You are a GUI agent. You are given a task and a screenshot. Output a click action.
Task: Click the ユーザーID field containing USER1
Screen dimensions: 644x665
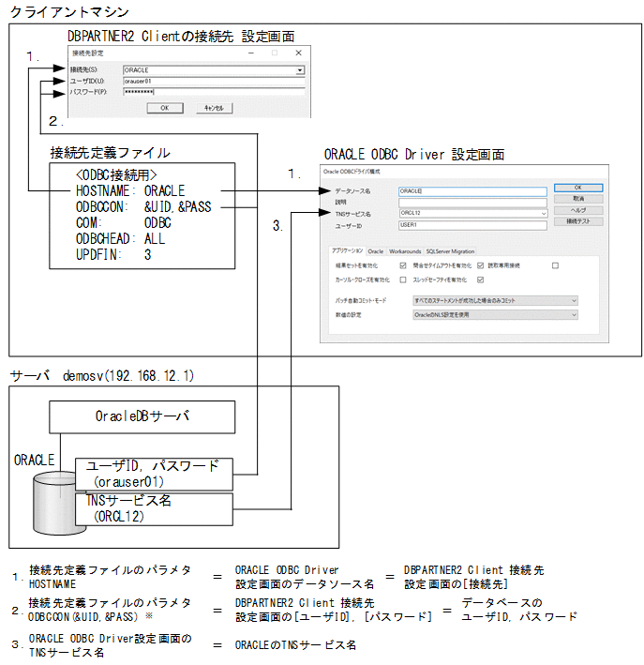click(x=472, y=225)
